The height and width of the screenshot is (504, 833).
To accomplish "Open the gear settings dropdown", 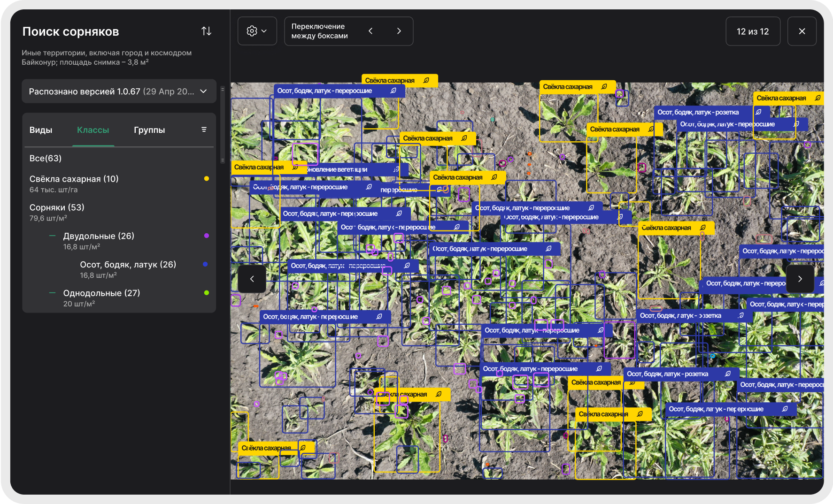I will coord(257,31).
